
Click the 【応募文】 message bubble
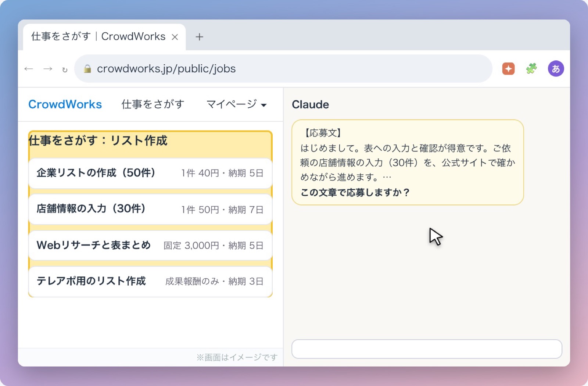(408, 162)
